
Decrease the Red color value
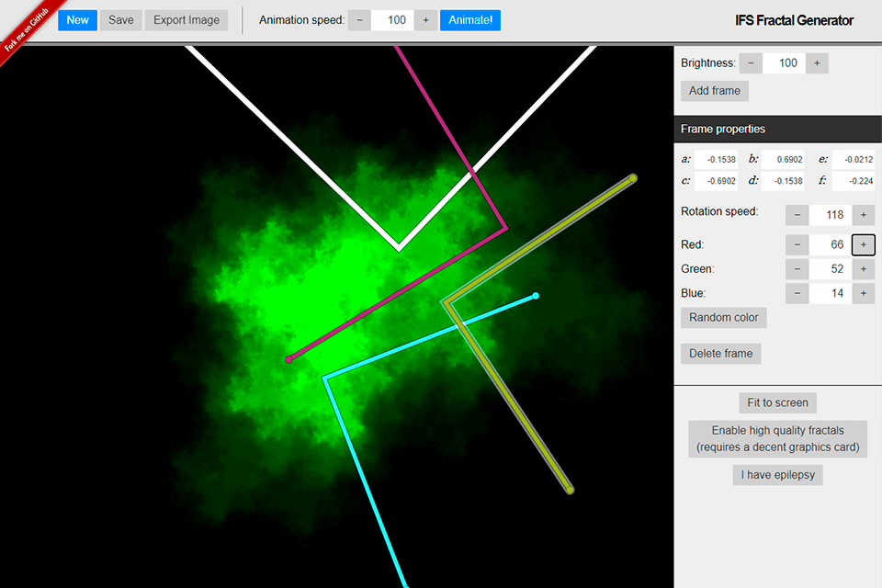click(797, 245)
